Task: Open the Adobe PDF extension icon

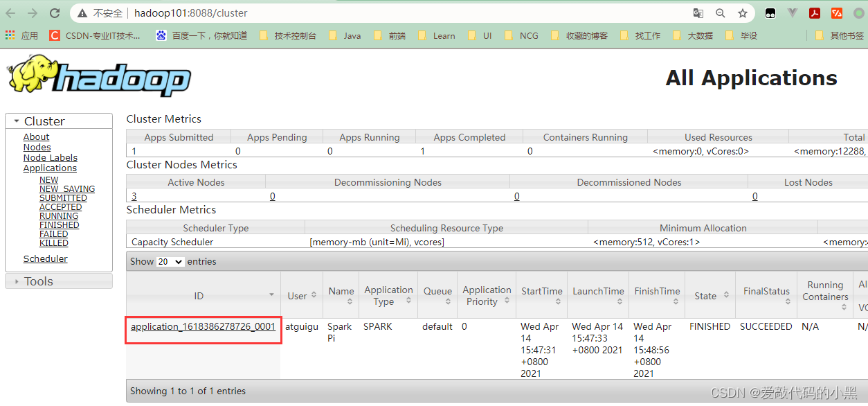Action: click(815, 13)
